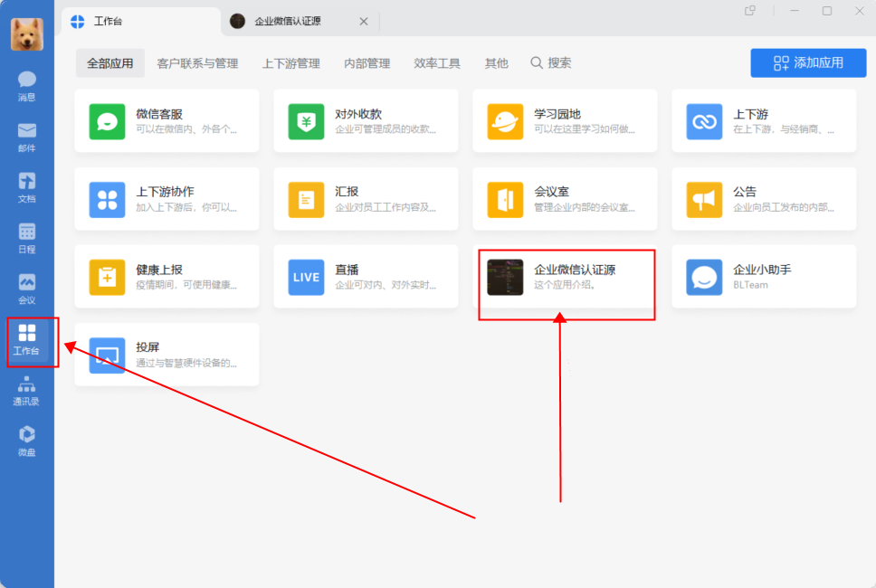Open the 微信客服 app card
Image resolution: width=876 pixels, height=588 pixels.
tap(167, 120)
